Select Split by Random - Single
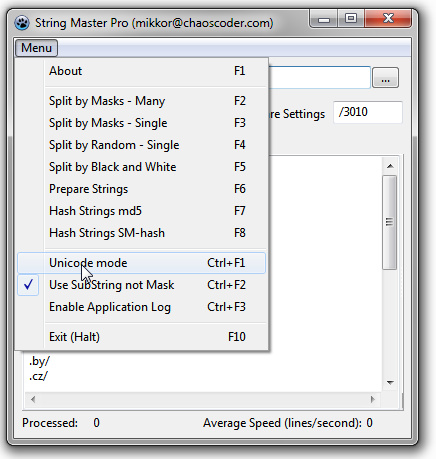Viewport: 436px width, 459px height. [x=142, y=145]
